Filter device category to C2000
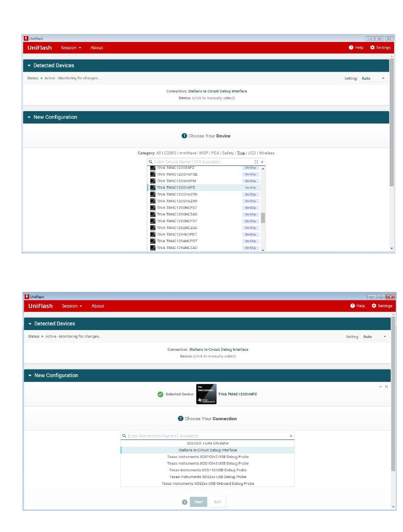Image resolution: width=403 pixels, height=532 pixels. (170, 153)
